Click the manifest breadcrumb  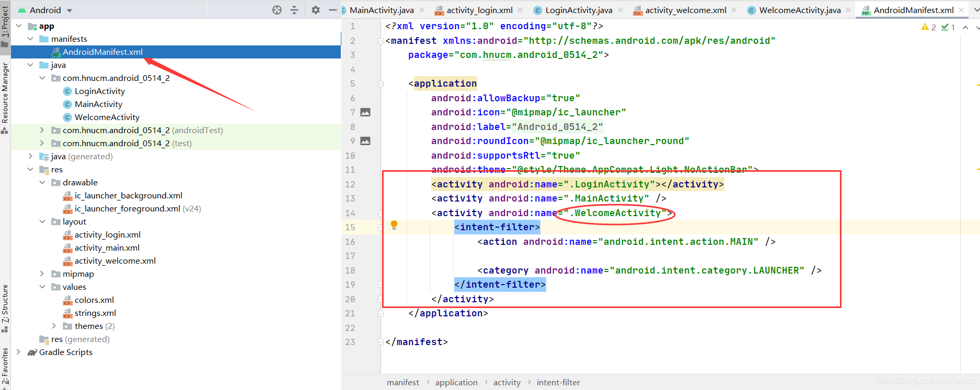tap(403, 382)
